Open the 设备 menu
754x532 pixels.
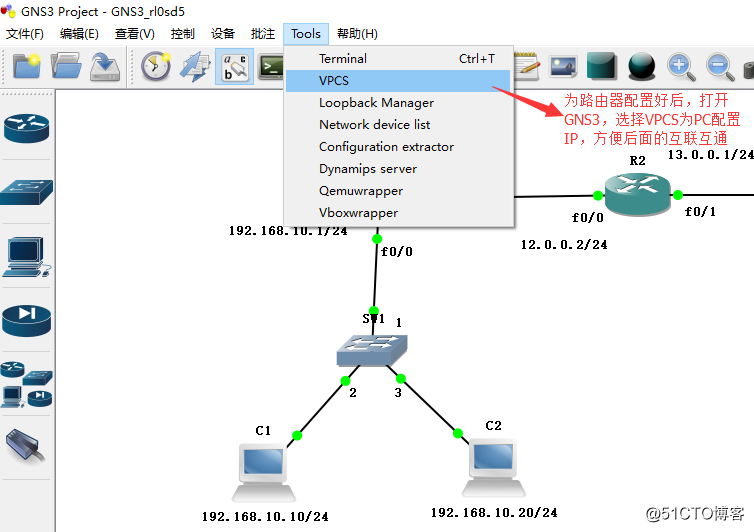tap(223, 34)
